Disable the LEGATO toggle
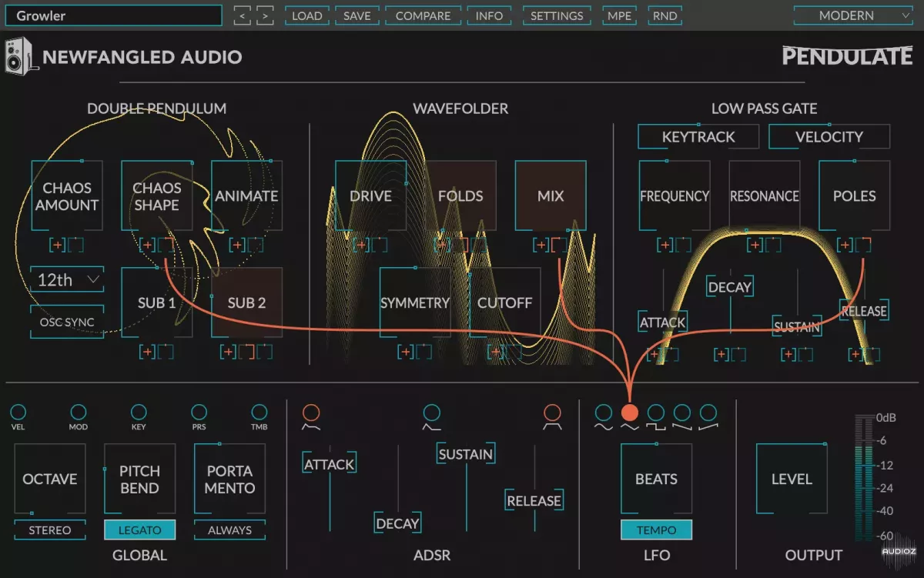 coord(139,530)
